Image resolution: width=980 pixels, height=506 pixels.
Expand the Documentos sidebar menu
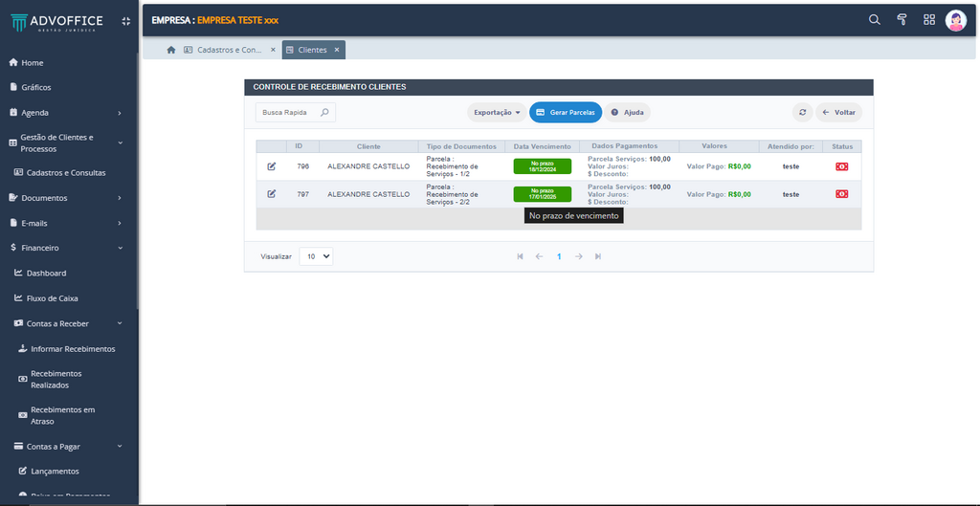67,198
